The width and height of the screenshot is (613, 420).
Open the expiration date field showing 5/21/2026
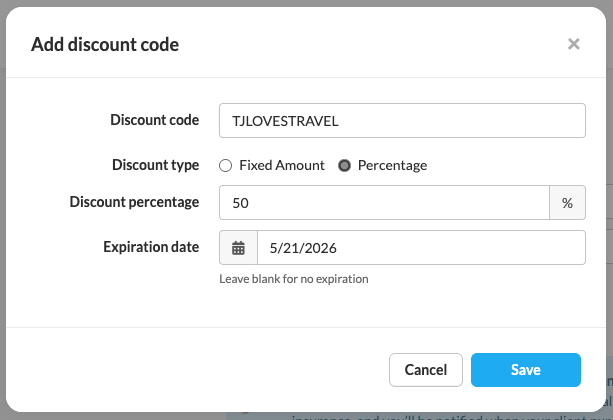pyautogui.click(x=420, y=248)
